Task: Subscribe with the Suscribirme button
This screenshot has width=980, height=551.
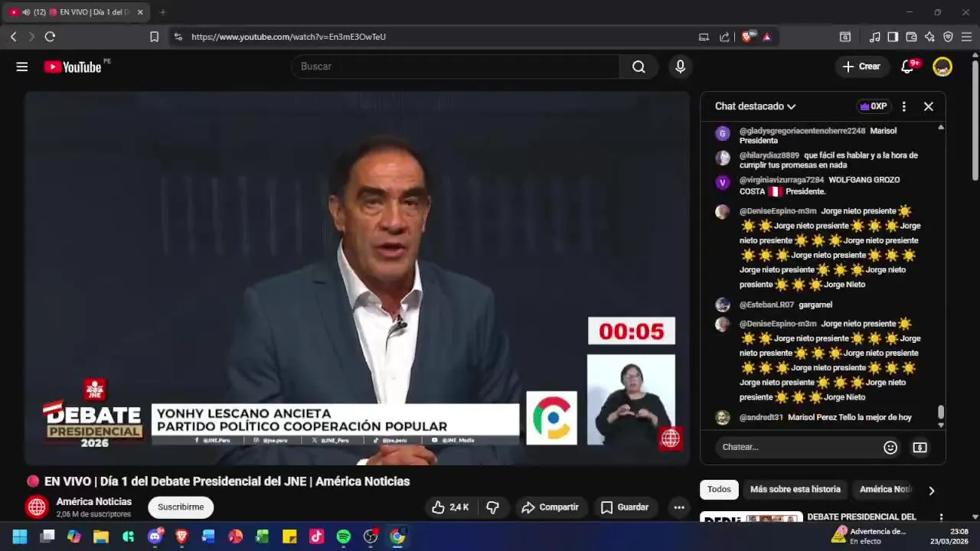Action: pos(181,507)
